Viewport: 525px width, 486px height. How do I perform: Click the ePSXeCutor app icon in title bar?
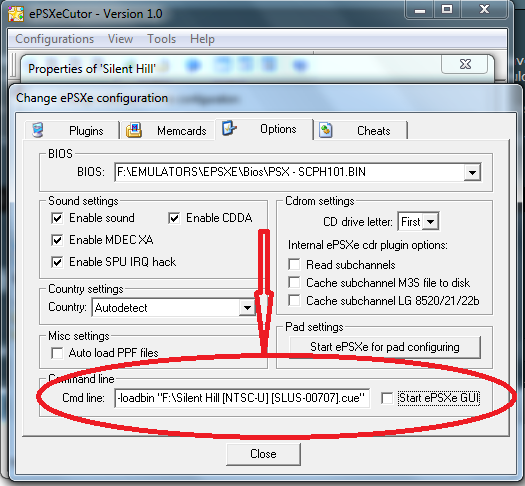[16, 14]
